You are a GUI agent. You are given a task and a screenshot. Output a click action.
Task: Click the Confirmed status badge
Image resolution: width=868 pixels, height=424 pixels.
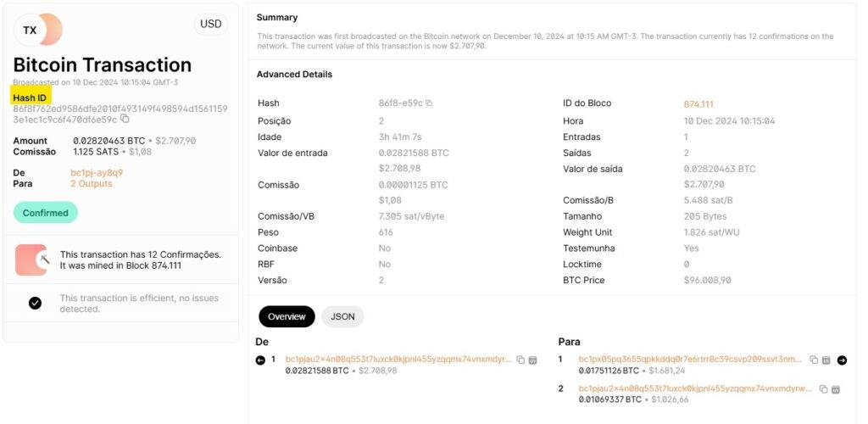pyautogui.click(x=46, y=213)
